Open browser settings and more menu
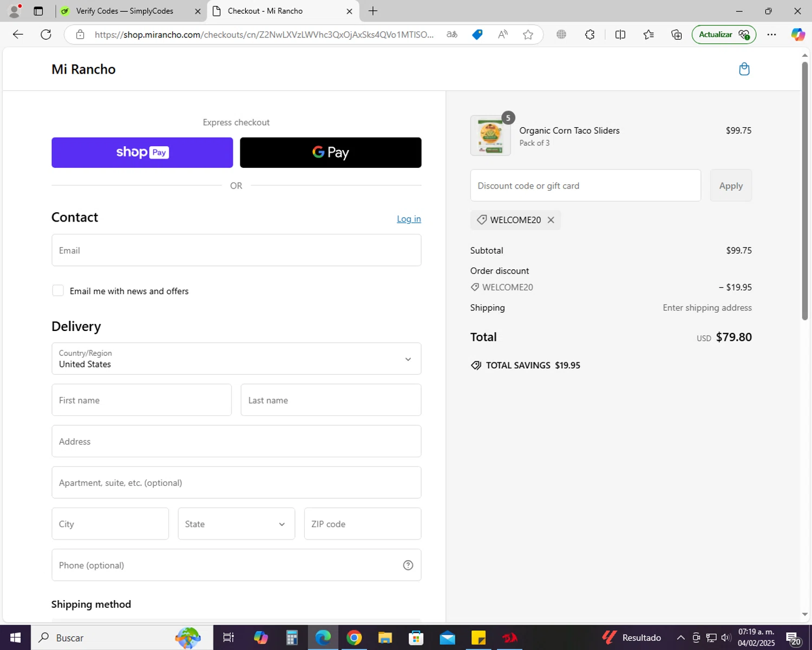The image size is (812, 650). coord(772,35)
